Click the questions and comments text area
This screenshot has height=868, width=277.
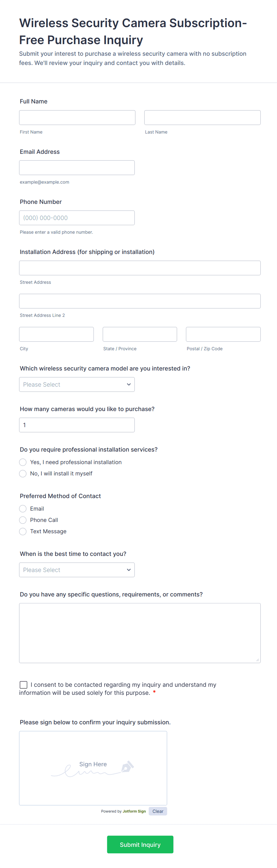tap(140, 633)
